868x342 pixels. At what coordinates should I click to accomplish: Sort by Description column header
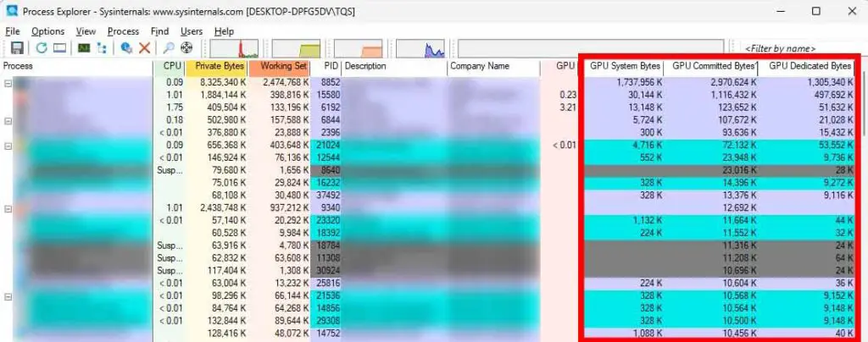pos(394,66)
